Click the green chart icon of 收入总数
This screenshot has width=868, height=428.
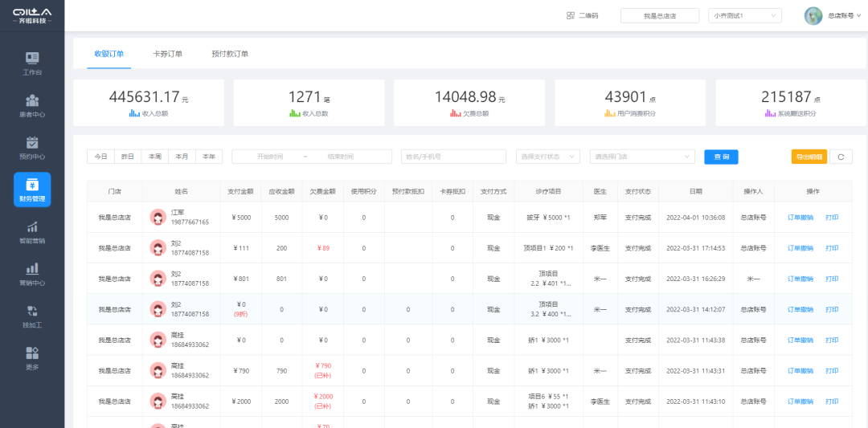[x=295, y=113]
